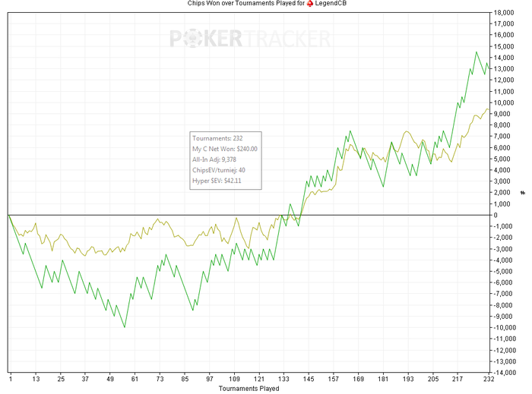532x394 pixels.
Task: Click x-axis tick label 109
Action: pos(234,379)
